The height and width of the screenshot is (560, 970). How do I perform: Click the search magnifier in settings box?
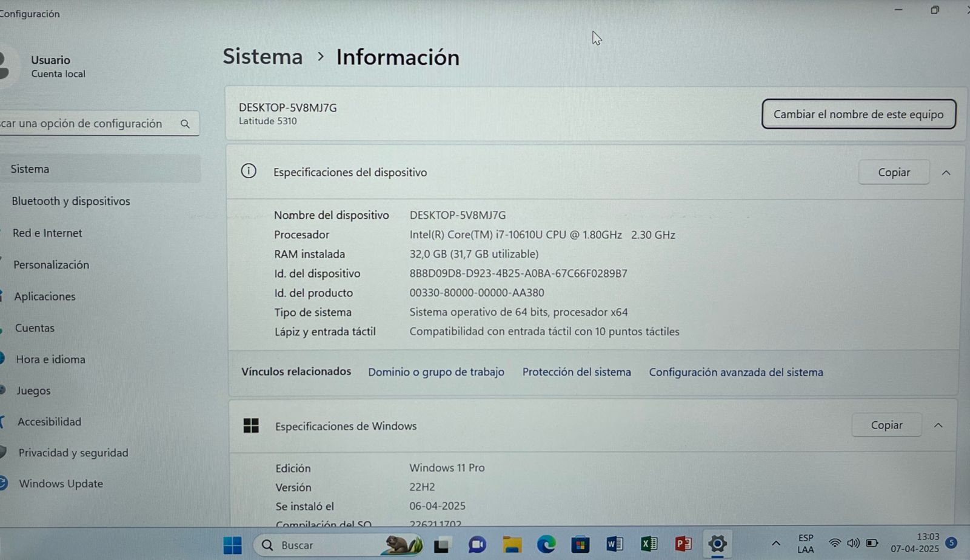pyautogui.click(x=185, y=124)
